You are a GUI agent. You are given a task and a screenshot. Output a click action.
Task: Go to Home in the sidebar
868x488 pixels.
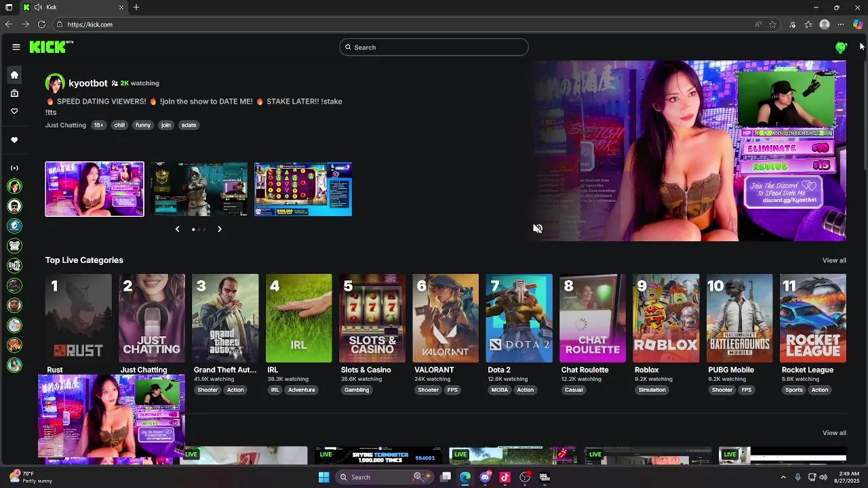pyautogui.click(x=14, y=75)
